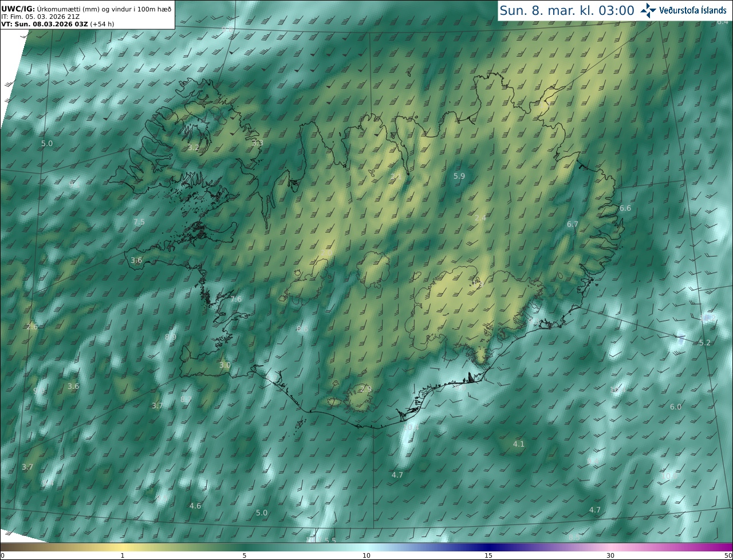The width and height of the screenshot is (733, 560).
Task: Click the 50 tick on the color scale
Action: pos(728,555)
